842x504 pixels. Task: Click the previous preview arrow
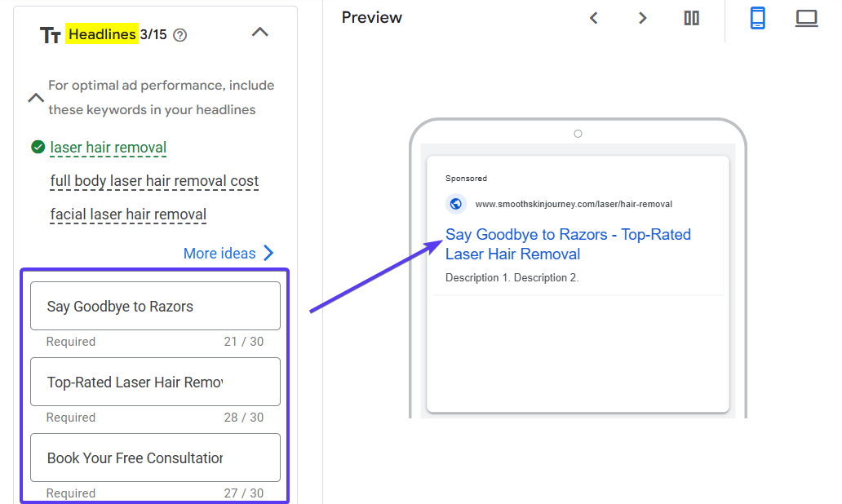593,18
